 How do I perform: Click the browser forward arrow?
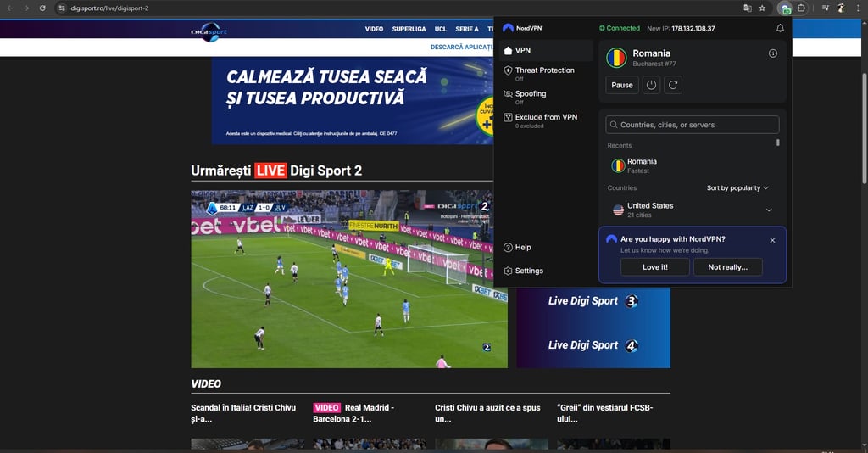pos(26,8)
